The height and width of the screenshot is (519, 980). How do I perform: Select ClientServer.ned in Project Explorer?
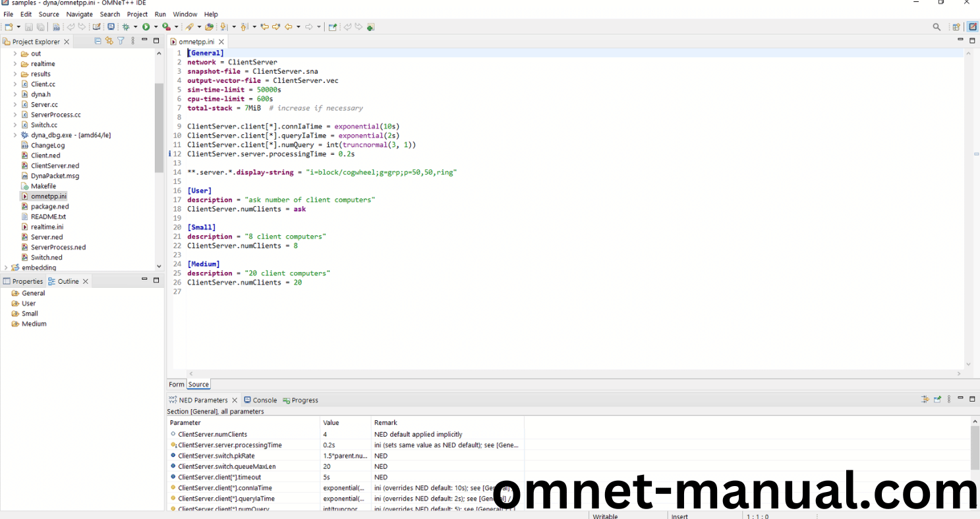[55, 166]
